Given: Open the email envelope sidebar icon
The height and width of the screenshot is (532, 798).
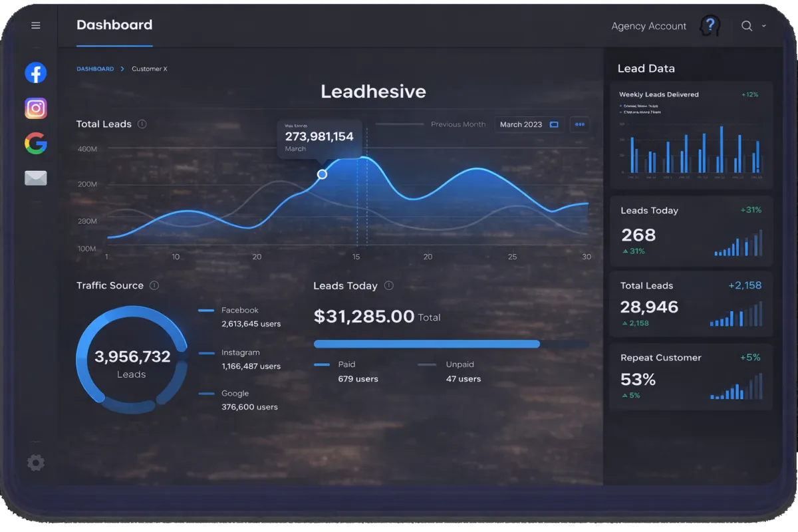Looking at the screenshot, I should 36,178.
